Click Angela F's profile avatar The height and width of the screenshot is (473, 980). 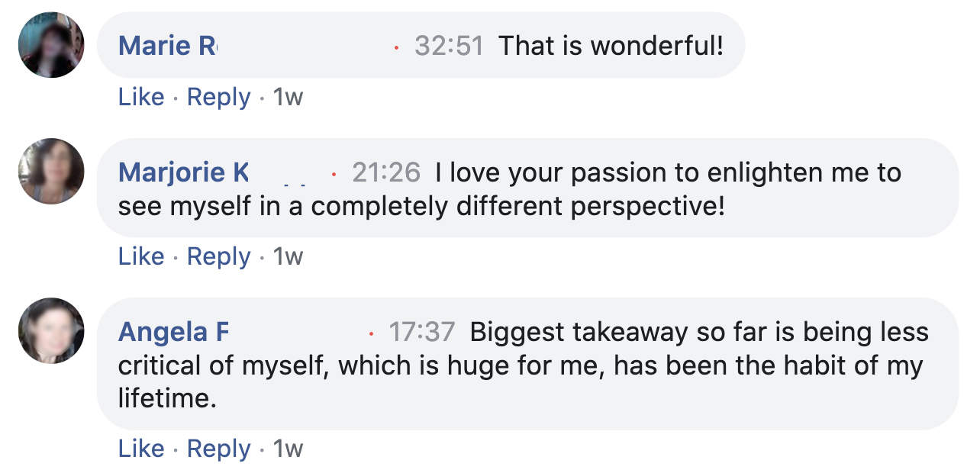[x=51, y=330]
